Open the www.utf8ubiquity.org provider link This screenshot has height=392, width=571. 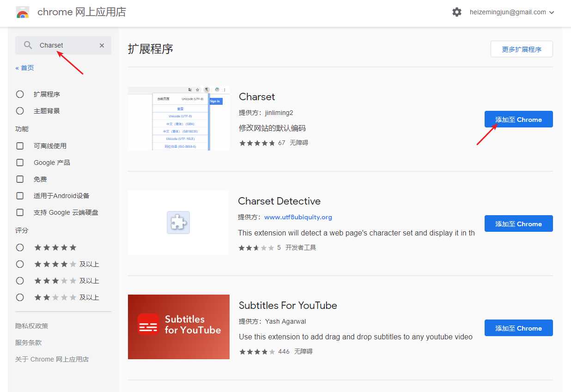pos(298,217)
